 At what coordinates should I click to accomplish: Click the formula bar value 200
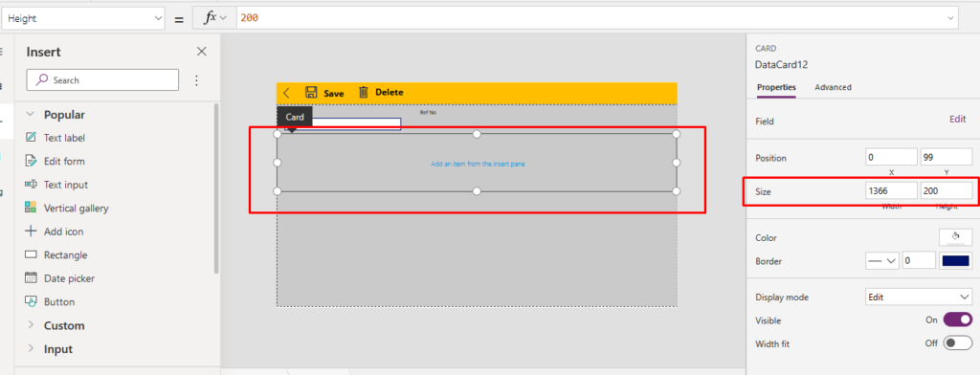click(x=250, y=19)
